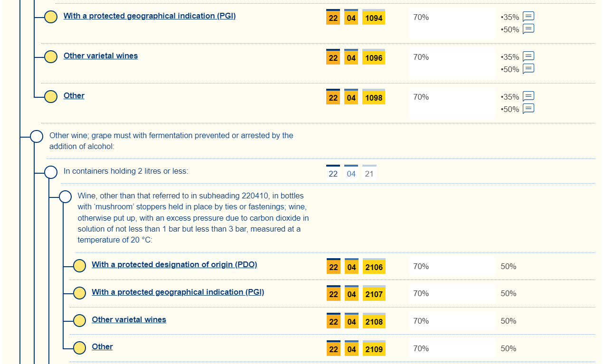Open the PGI link with code 1094
Image resolution: width=604 pixels, height=364 pixels.
coord(150,16)
